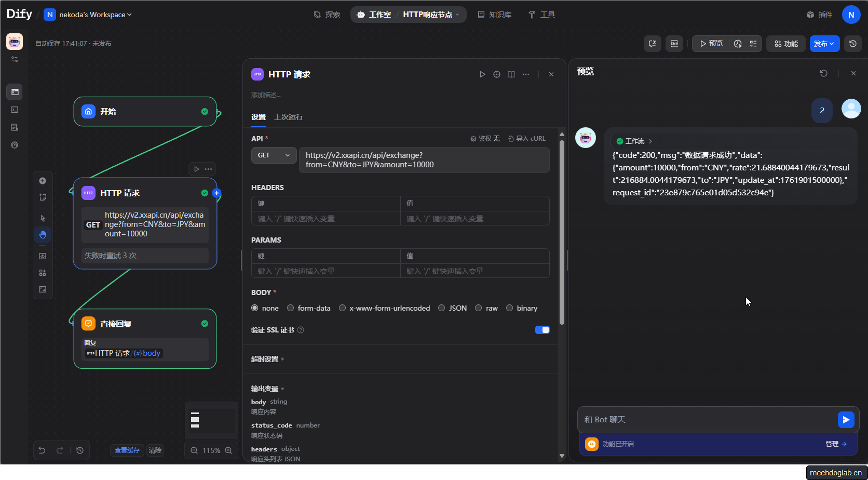Switch to the 上次运行 tab
The image size is (868, 480).
tap(289, 117)
